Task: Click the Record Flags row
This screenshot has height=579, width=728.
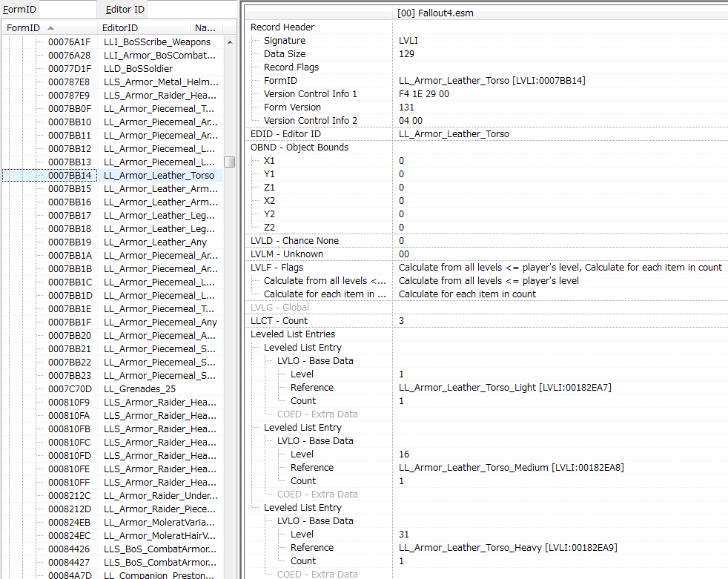Action: 486,67
